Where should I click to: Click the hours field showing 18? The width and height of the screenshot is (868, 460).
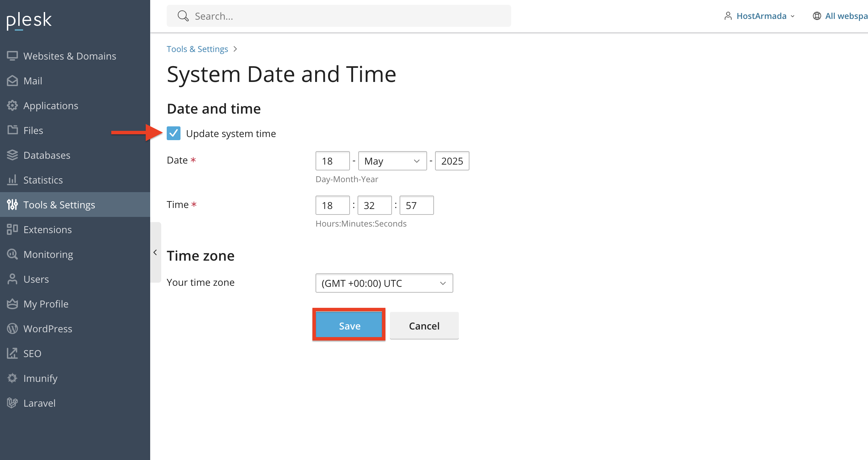(332, 205)
